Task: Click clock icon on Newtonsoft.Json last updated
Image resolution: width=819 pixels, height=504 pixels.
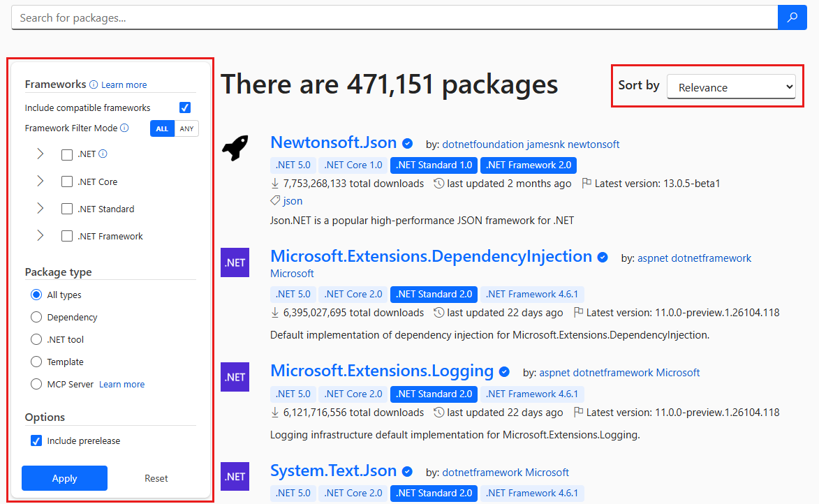Action: (438, 184)
